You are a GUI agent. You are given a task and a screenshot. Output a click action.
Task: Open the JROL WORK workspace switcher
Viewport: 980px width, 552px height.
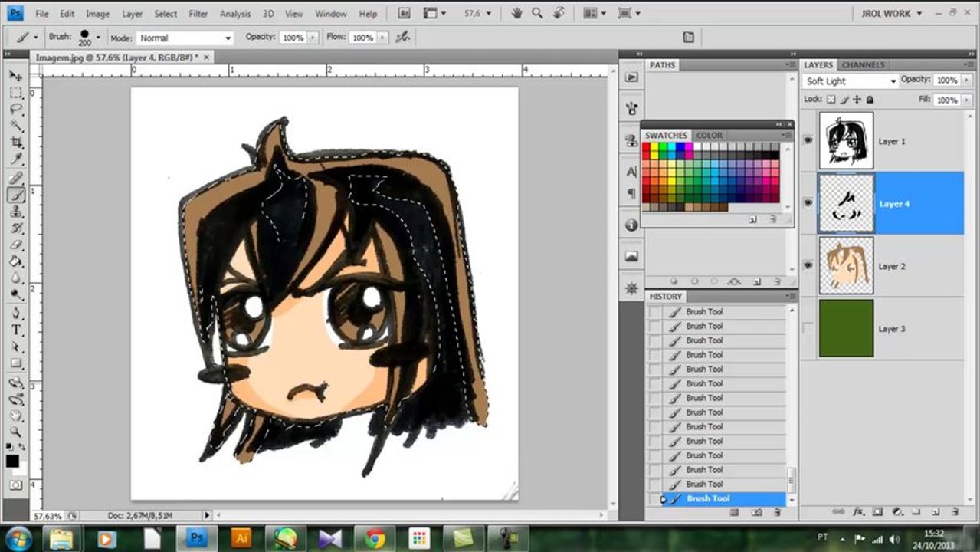pos(891,14)
